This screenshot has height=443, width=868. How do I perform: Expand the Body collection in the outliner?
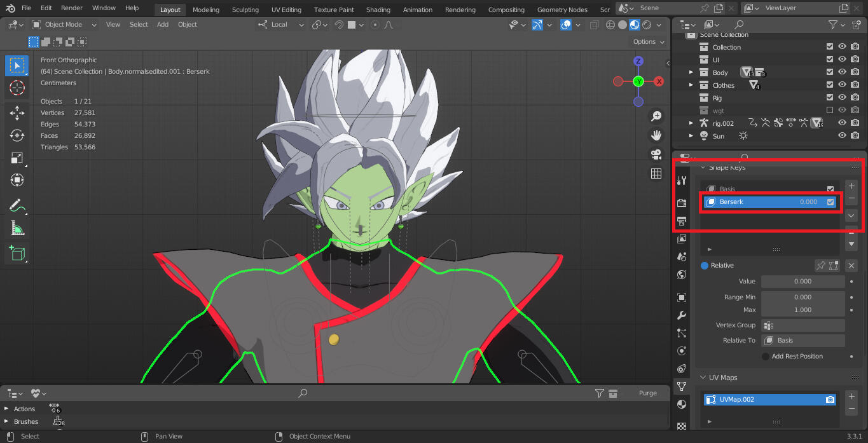[x=691, y=72]
